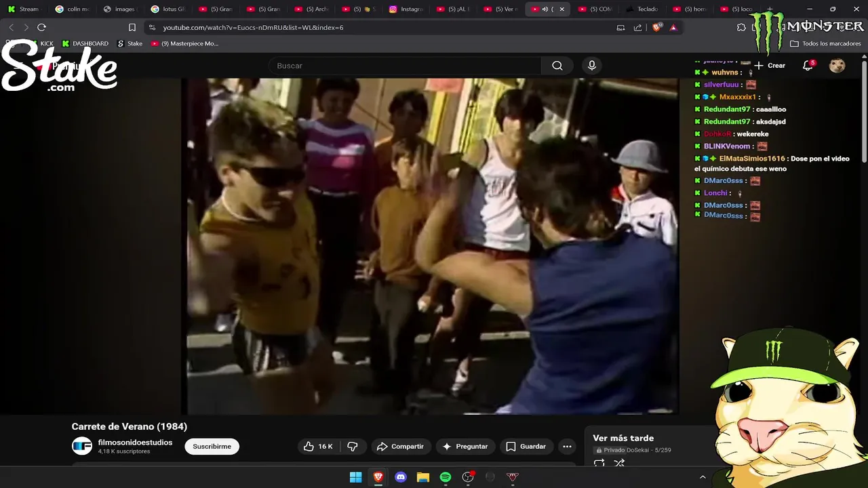This screenshot has height=488, width=868.
Task: Open filmosonidoestudios channel avatar
Action: point(82,446)
